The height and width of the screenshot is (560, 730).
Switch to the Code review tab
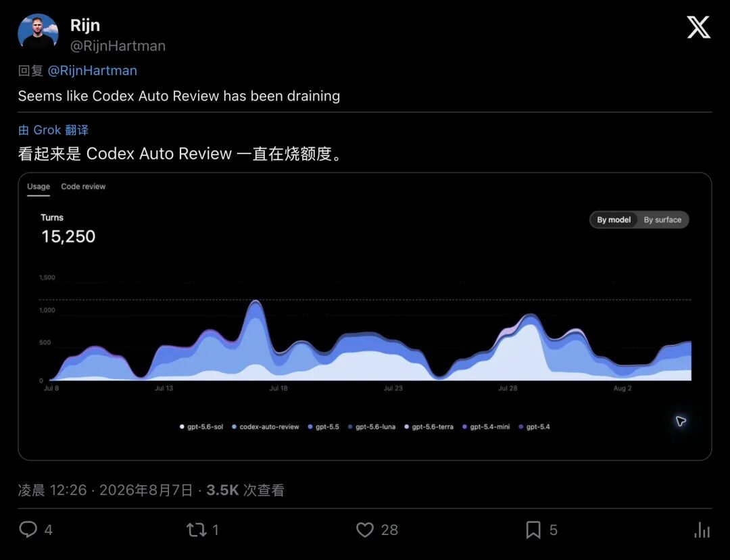(83, 186)
